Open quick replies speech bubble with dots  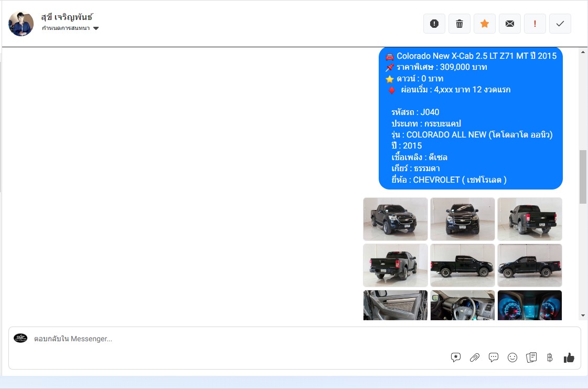pyautogui.click(x=494, y=358)
